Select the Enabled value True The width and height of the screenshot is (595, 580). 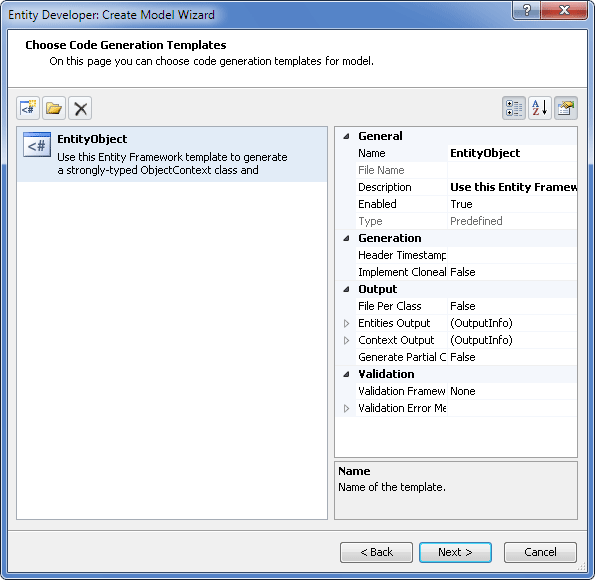[x=512, y=204]
